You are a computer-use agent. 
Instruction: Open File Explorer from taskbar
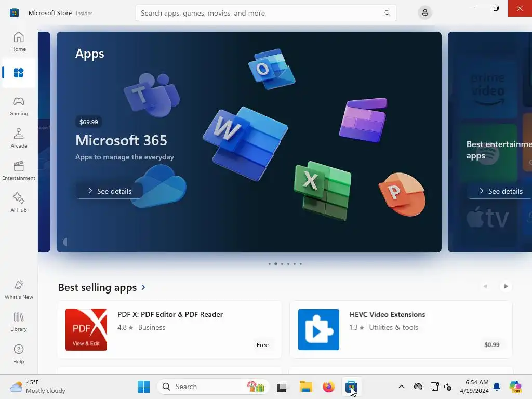pos(305,387)
